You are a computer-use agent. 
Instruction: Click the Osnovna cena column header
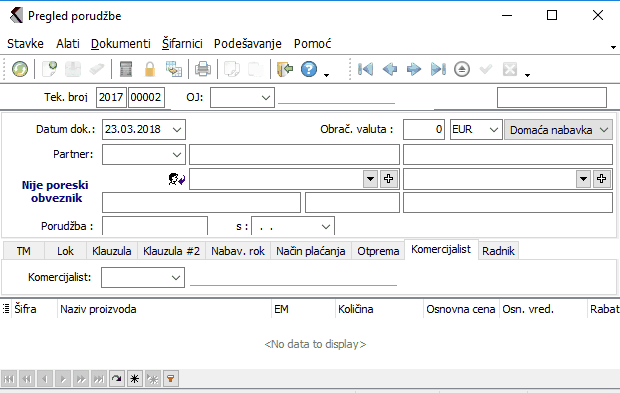pyautogui.click(x=461, y=309)
